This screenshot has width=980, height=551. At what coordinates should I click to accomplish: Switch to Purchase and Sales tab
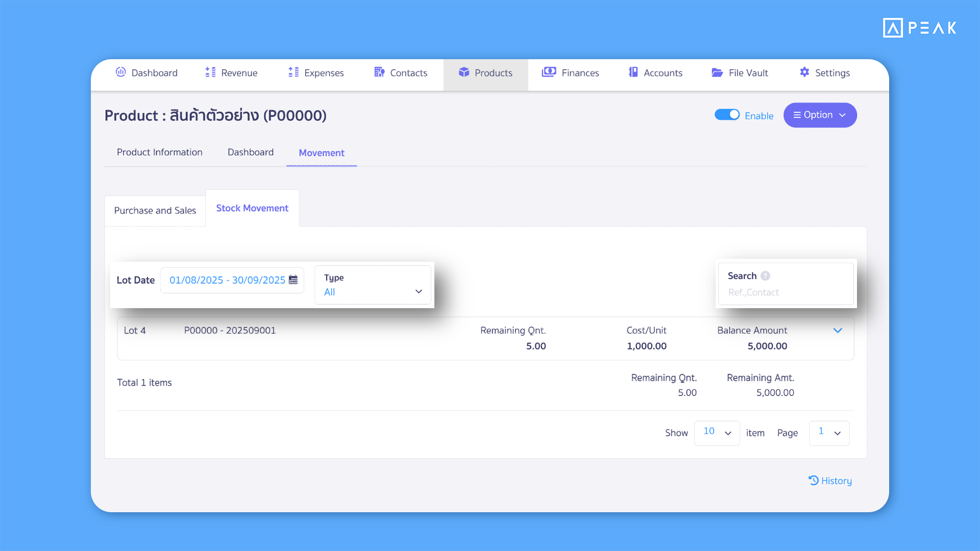pyautogui.click(x=155, y=210)
